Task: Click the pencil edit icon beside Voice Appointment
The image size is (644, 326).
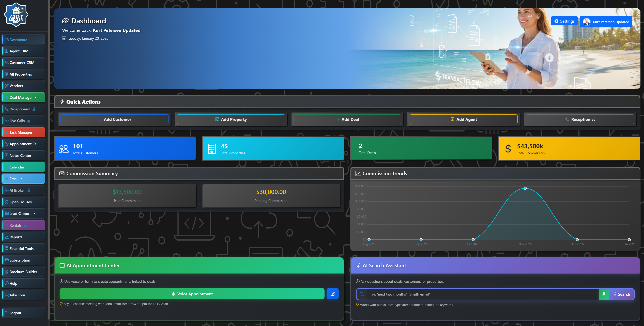Action: click(332, 294)
